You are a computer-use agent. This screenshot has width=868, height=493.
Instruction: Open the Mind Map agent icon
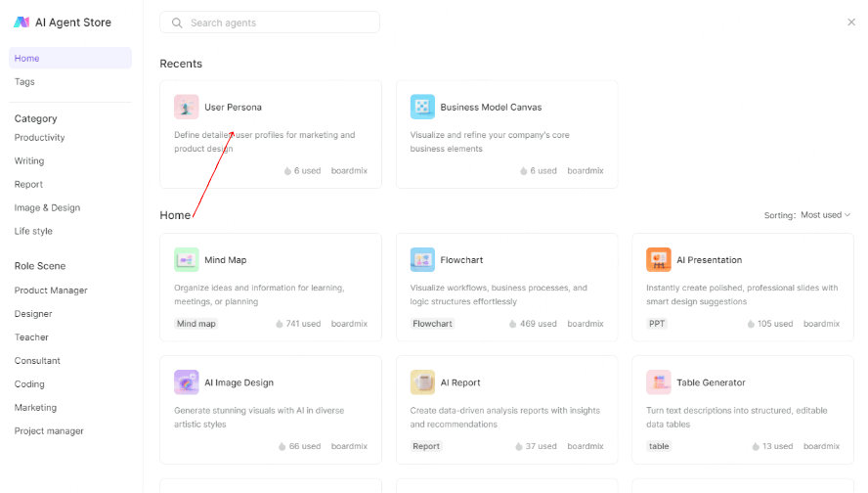pyautogui.click(x=186, y=260)
